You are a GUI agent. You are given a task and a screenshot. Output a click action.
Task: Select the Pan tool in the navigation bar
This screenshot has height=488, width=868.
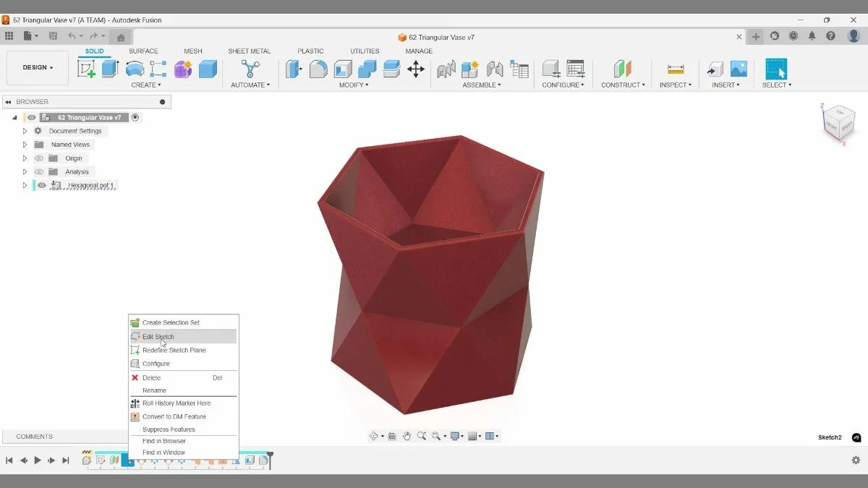tap(407, 436)
